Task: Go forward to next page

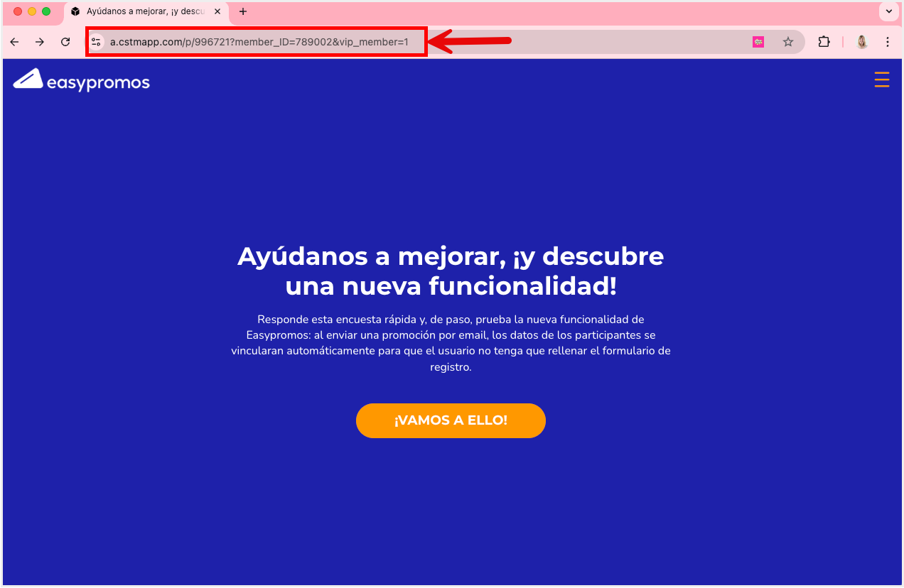Action: [x=40, y=42]
